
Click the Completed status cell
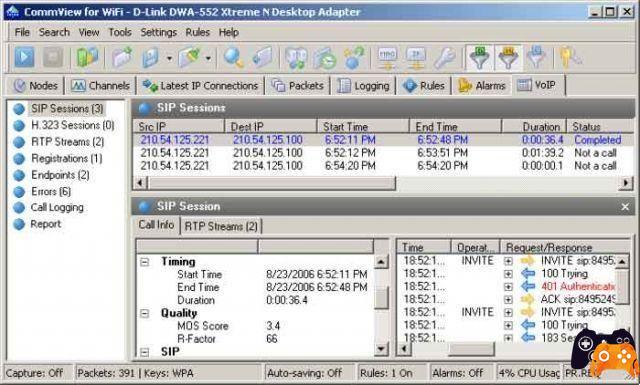[598, 140]
